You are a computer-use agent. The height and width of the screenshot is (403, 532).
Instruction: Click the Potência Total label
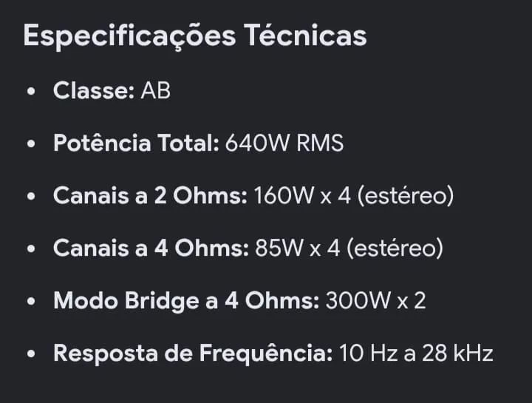tap(137, 143)
